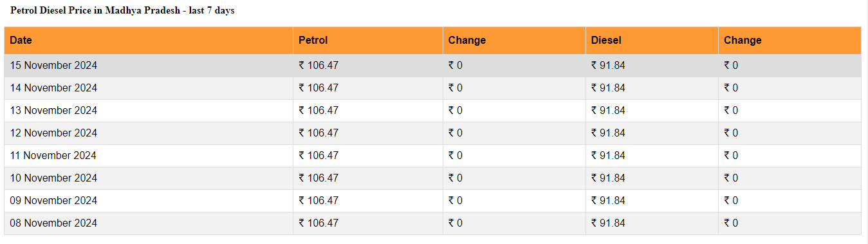This screenshot has height=244, width=868.
Task: Click the Madhya Pradesh last 7 days heading
Action: (122, 11)
